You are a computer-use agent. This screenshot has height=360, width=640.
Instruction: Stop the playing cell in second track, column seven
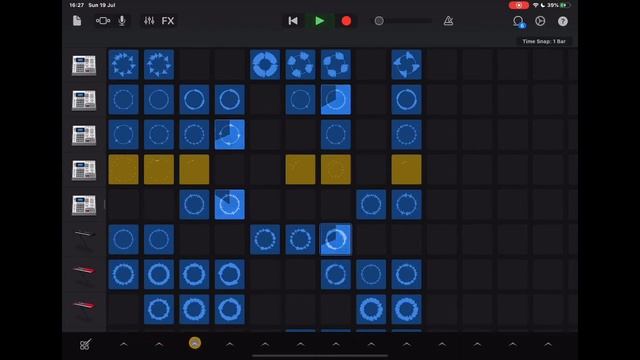336,100
